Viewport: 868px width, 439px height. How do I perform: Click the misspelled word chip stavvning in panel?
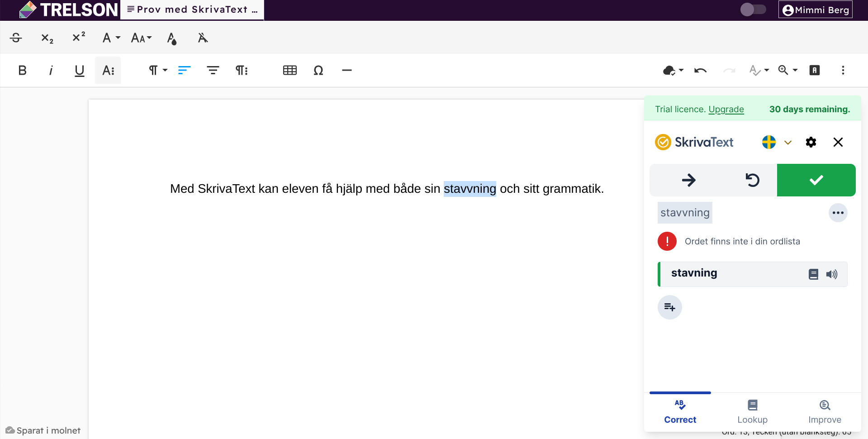(685, 213)
